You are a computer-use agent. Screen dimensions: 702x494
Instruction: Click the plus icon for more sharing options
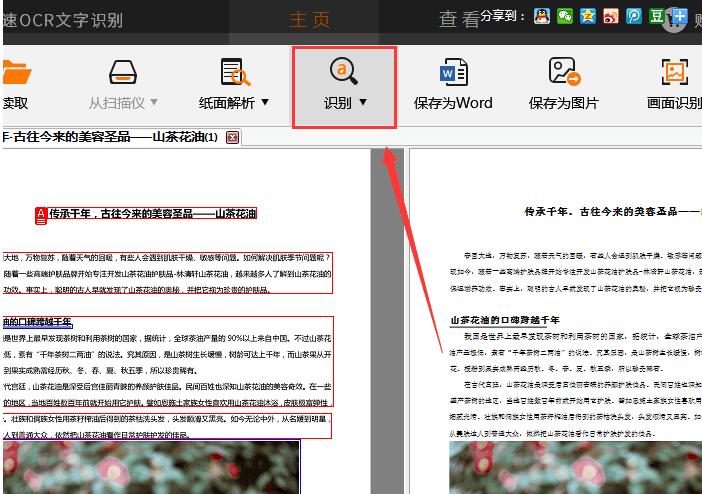(x=680, y=16)
